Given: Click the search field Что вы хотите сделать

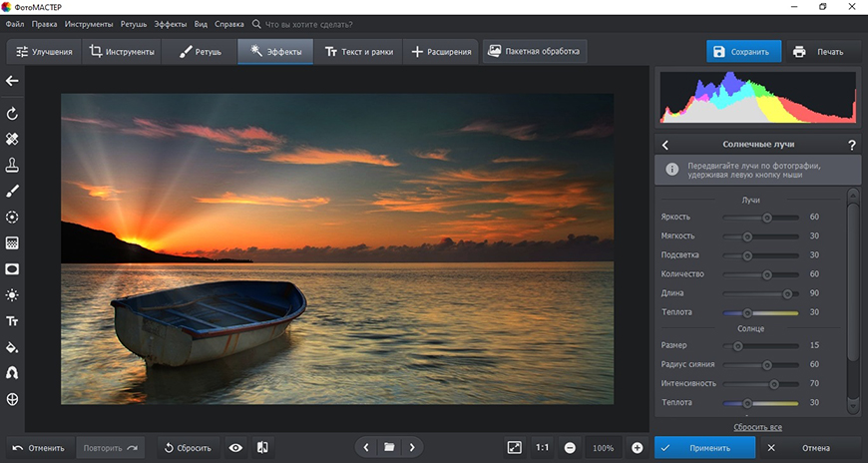Looking at the screenshot, I should click(x=309, y=23).
